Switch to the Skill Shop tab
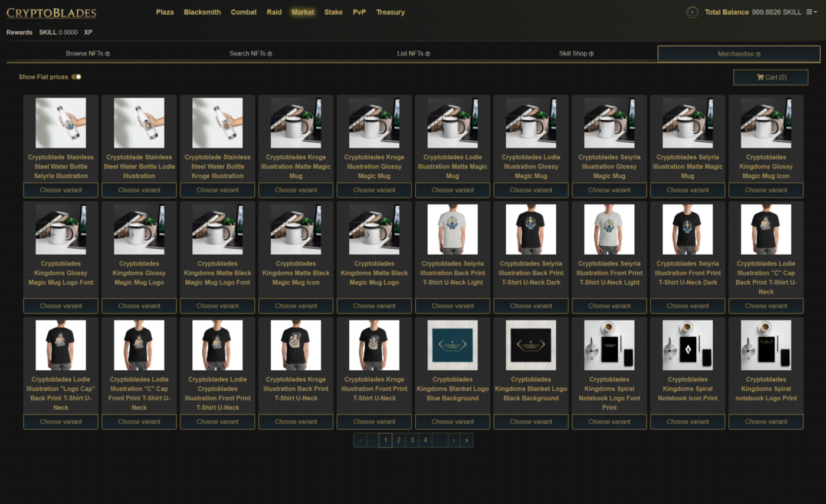 576,54
